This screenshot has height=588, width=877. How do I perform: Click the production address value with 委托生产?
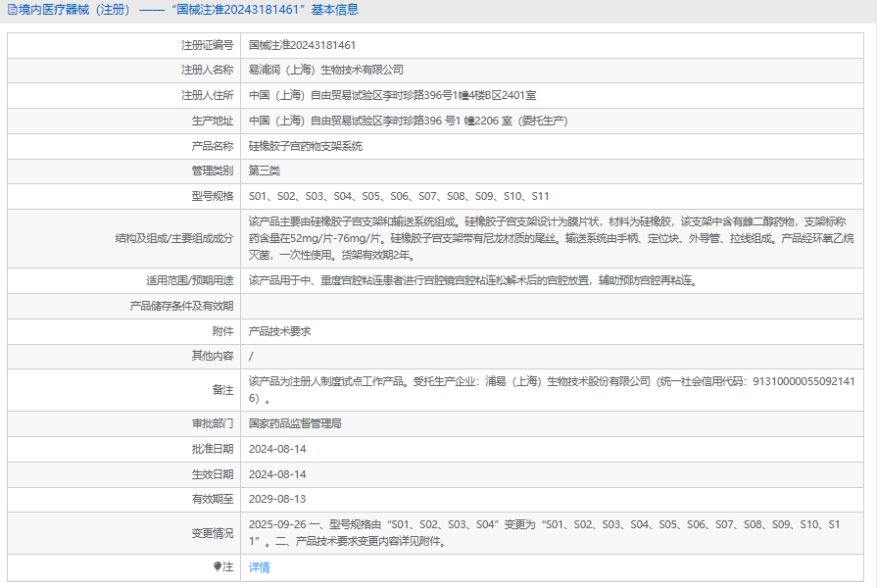tap(409, 122)
